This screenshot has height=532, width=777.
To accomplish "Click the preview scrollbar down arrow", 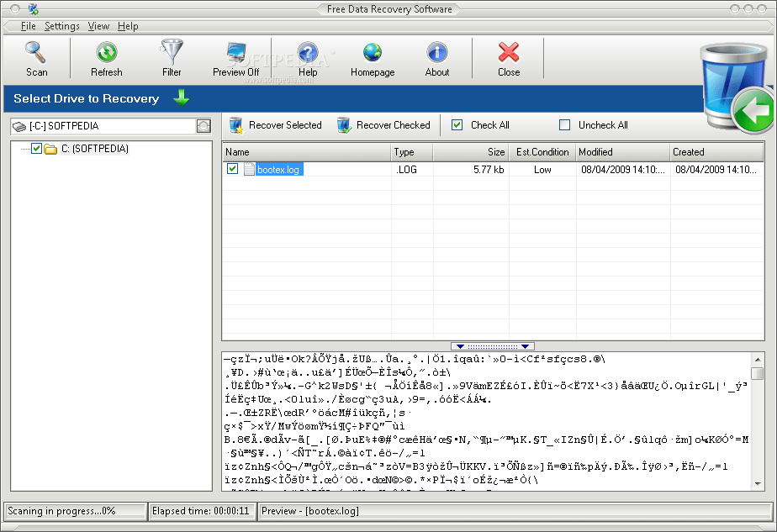I will coord(757,483).
